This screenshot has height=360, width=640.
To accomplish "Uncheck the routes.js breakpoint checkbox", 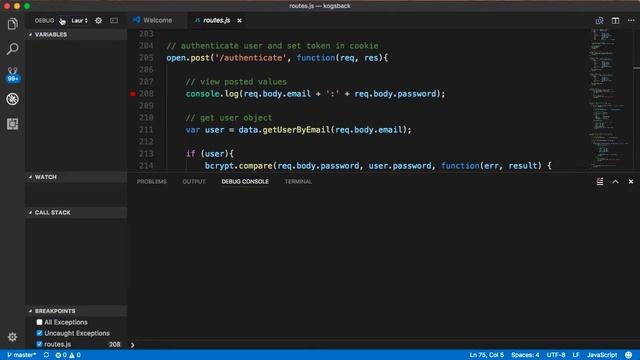I will pyautogui.click(x=39, y=344).
